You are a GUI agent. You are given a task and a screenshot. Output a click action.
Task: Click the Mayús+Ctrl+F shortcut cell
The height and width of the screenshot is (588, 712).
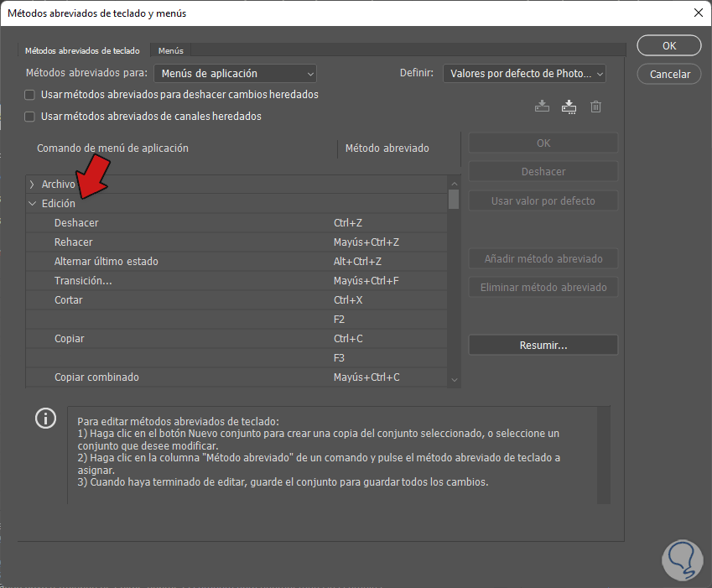click(x=366, y=281)
